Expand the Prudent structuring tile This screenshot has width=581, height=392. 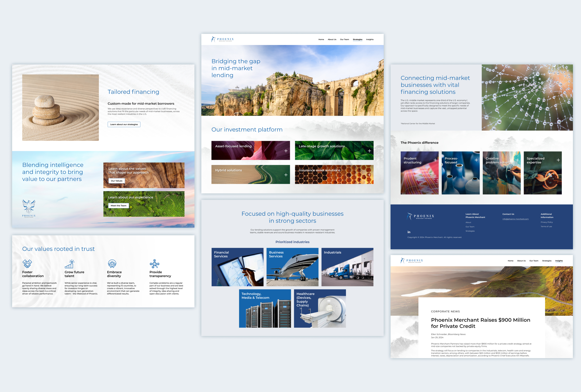435,160
